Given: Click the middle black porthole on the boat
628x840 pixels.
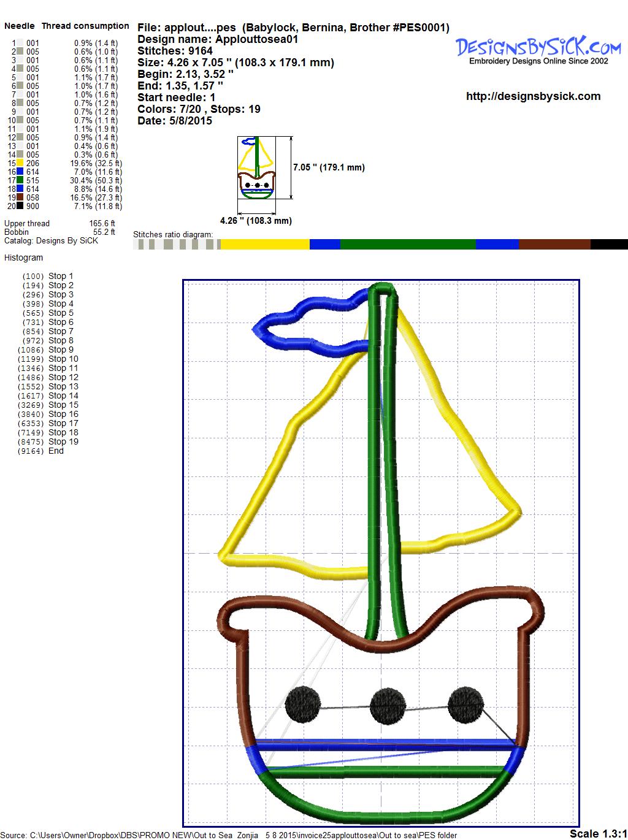Looking at the screenshot, I should (x=388, y=703).
